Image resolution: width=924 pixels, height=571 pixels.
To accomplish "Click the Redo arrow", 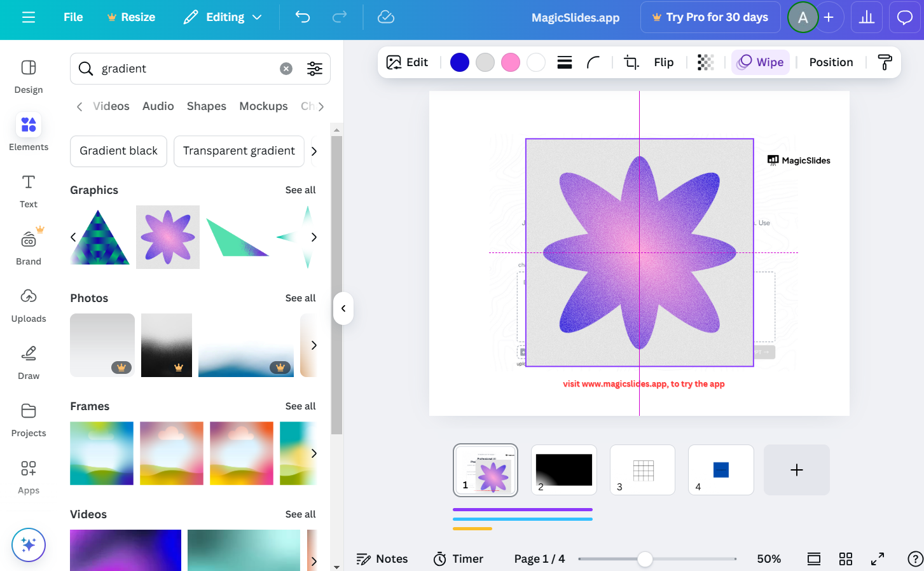I will pos(340,17).
